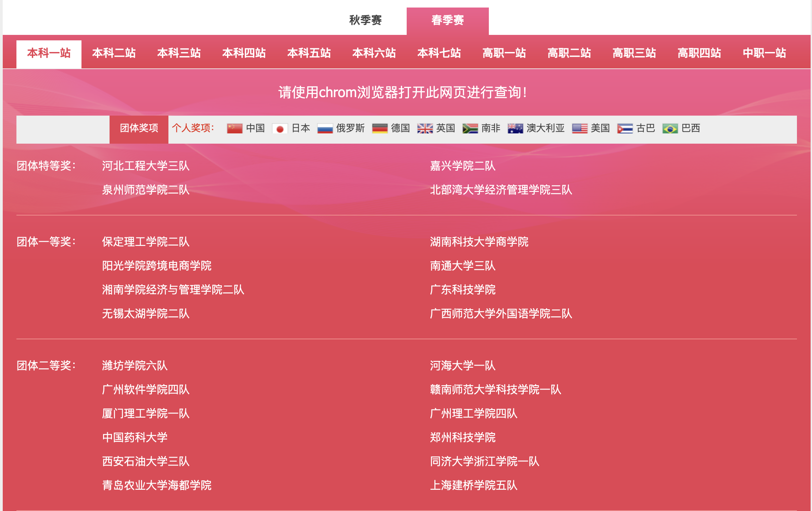Click the 团体奖项 button

(139, 129)
